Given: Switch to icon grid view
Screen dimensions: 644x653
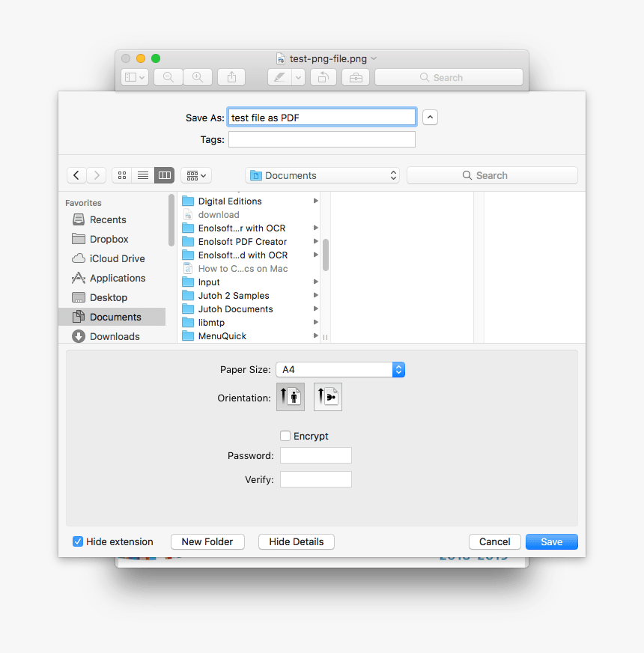Looking at the screenshot, I should click(121, 174).
